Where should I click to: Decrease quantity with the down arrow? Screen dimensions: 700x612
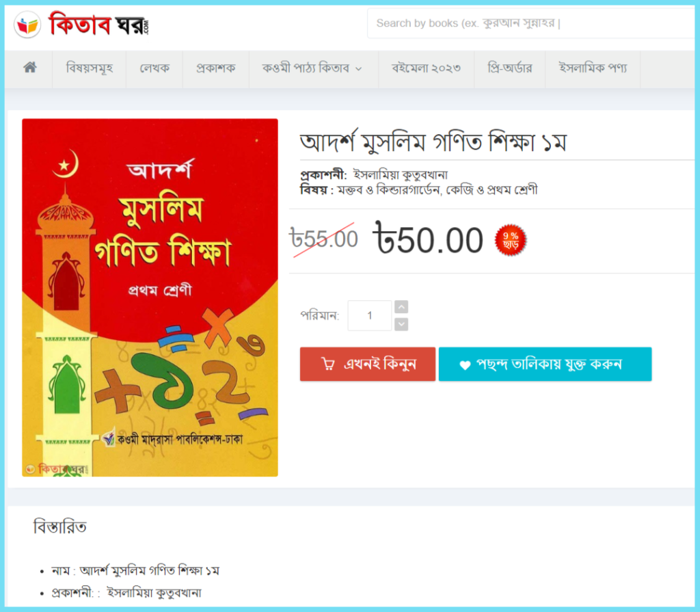(x=401, y=324)
